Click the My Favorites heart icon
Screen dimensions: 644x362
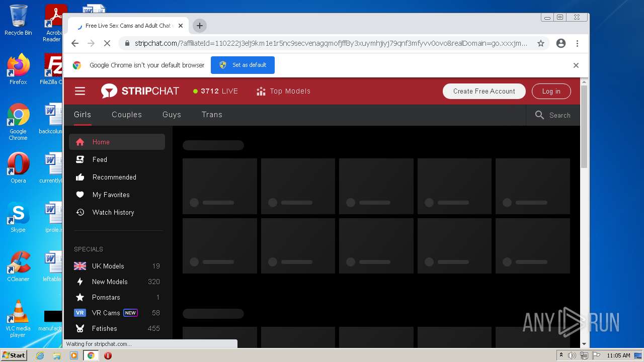pyautogui.click(x=80, y=195)
